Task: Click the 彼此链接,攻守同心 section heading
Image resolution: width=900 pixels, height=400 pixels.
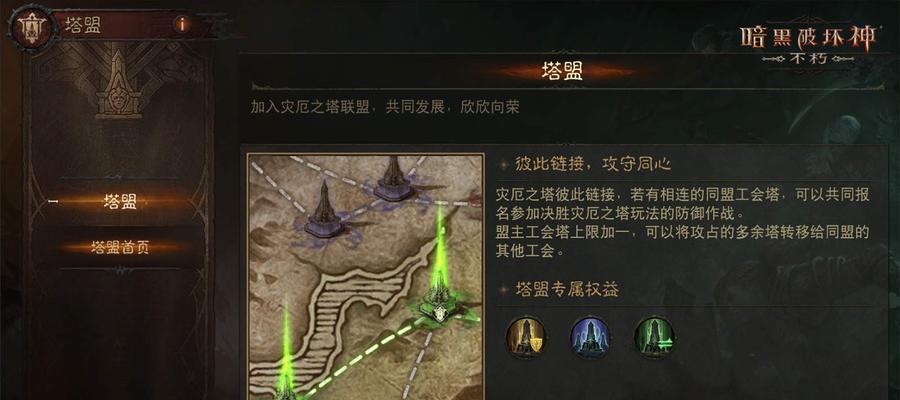Action: coord(593,165)
